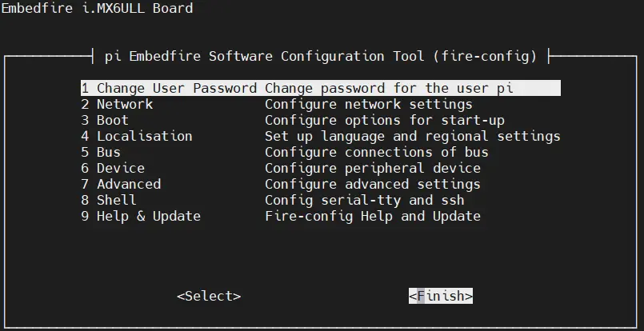Open the Localisation menu item

[144, 137]
